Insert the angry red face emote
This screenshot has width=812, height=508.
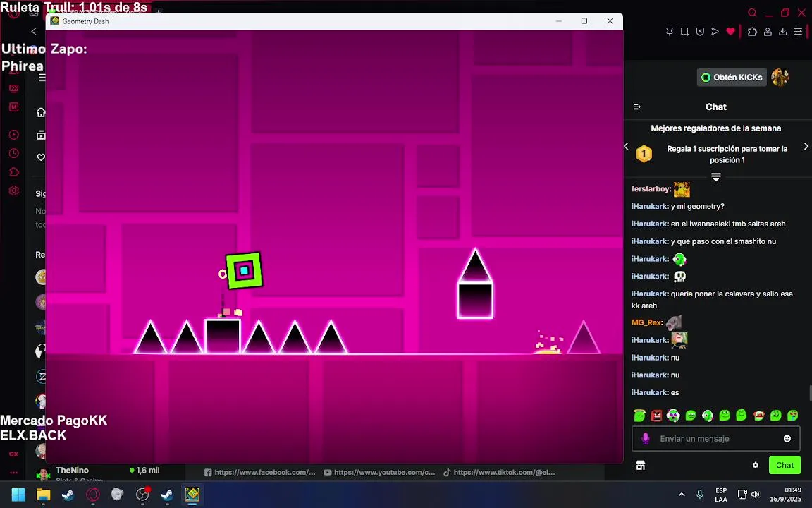pyautogui.click(x=657, y=415)
